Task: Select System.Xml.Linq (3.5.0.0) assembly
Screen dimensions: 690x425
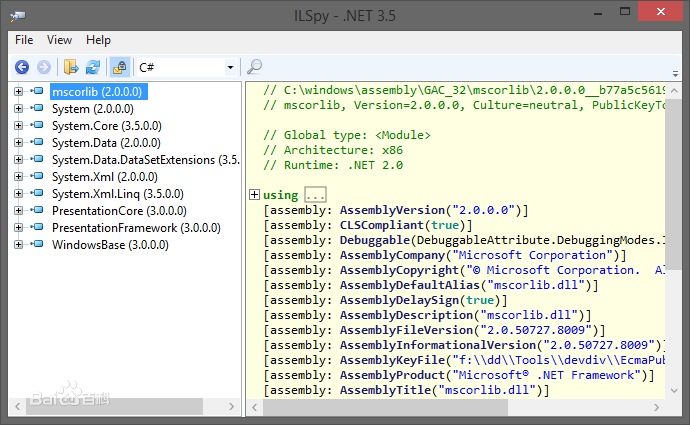Action: pyautogui.click(x=118, y=194)
